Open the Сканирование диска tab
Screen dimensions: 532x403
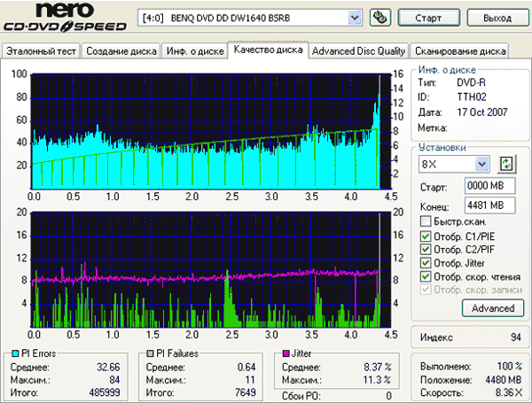click(x=460, y=51)
